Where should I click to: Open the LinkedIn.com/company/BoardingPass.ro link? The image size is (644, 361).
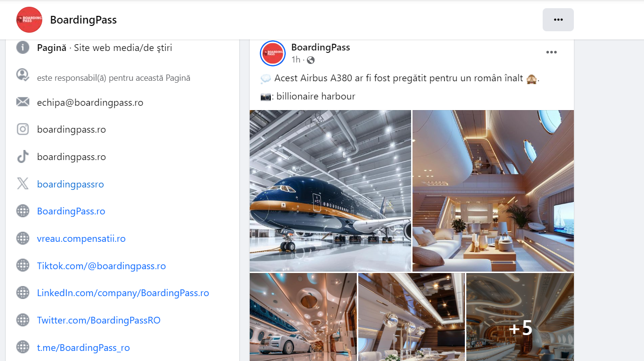(123, 293)
